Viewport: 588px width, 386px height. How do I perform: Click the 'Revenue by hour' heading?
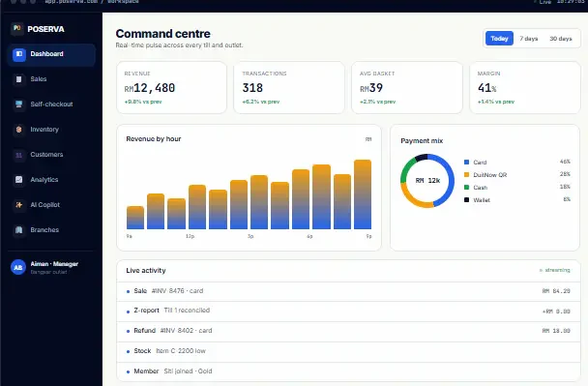pos(154,138)
